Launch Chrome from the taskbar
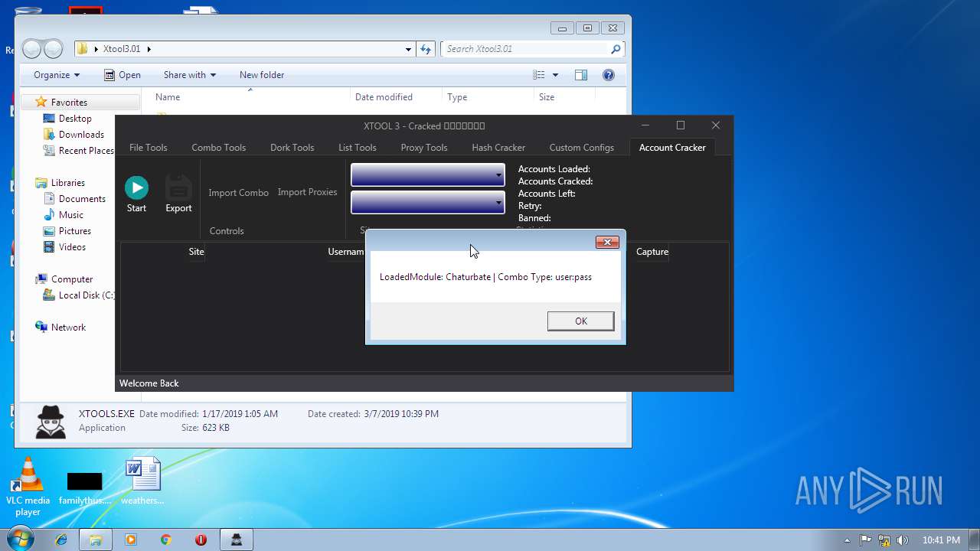Screen dimensions: 980x551 tap(165, 540)
